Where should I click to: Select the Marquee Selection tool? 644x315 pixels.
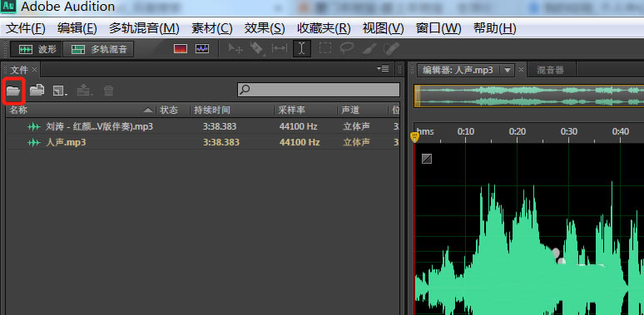click(324, 49)
